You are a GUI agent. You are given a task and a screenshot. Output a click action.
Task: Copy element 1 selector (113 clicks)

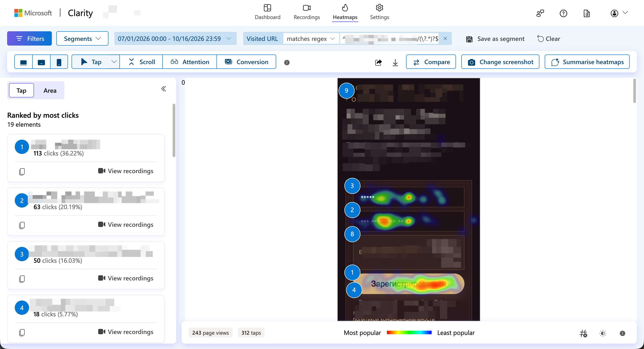tap(22, 171)
